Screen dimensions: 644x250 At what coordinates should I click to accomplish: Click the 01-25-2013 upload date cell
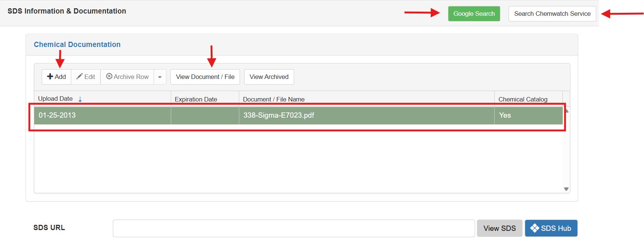pos(57,115)
